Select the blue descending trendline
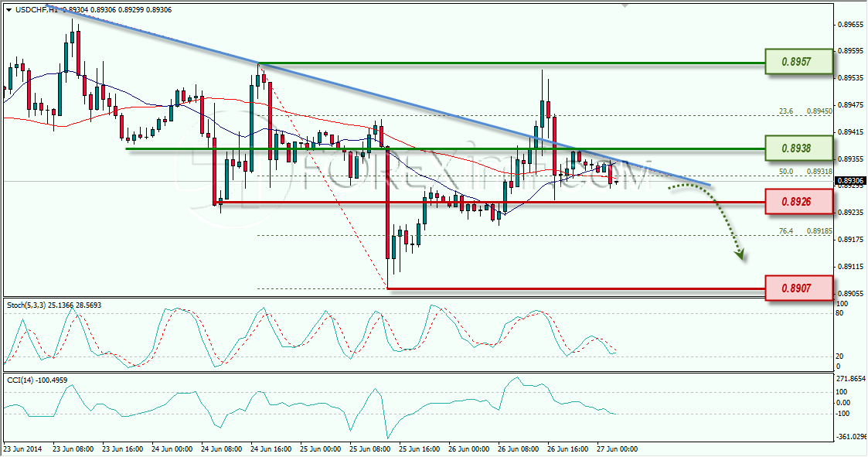The width and height of the screenshot is (868, 457). click(x=376, y=94)
